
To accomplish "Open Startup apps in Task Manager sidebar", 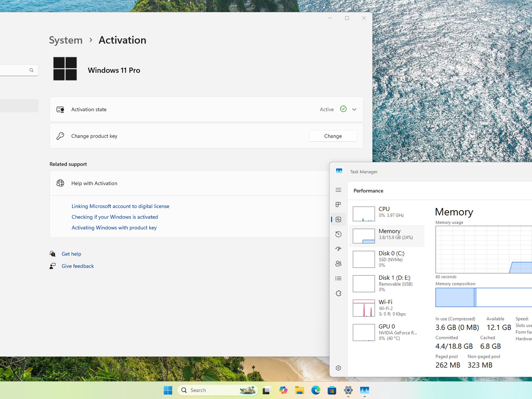I will click(x=338, y=249).
